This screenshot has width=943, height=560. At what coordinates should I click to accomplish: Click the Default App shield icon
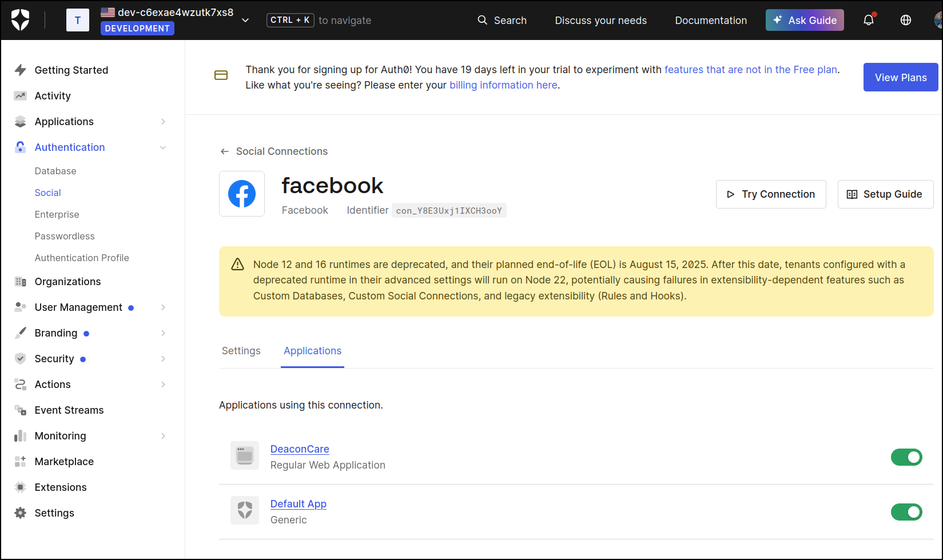click(245, 510)
